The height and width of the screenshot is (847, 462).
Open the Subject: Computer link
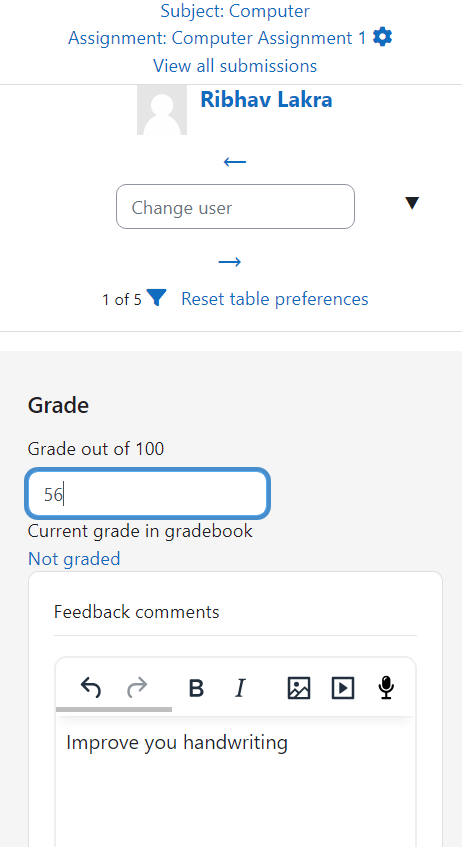pos(235,11)
